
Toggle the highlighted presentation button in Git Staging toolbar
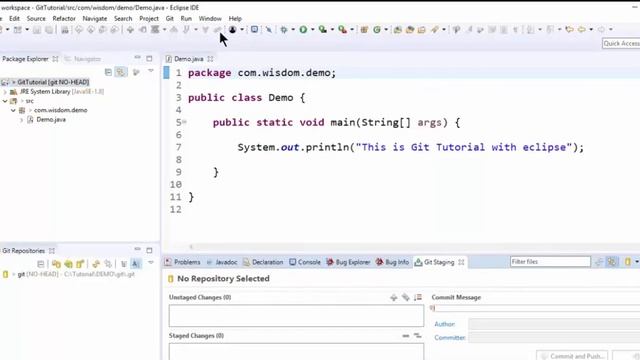(612, 262)
